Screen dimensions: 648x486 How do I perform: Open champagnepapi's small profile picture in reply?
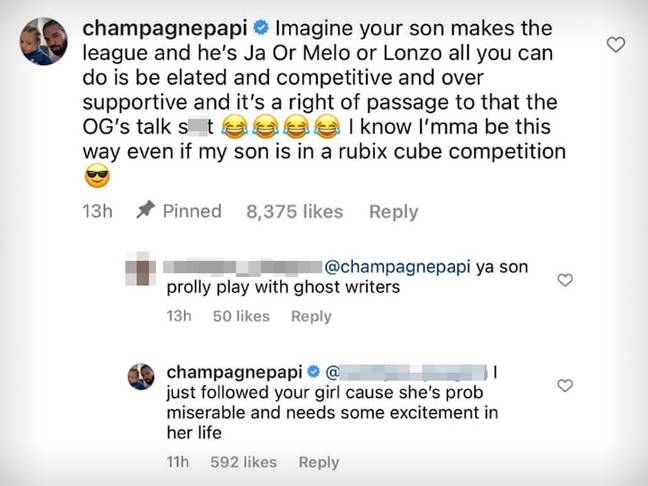(141, 376)
